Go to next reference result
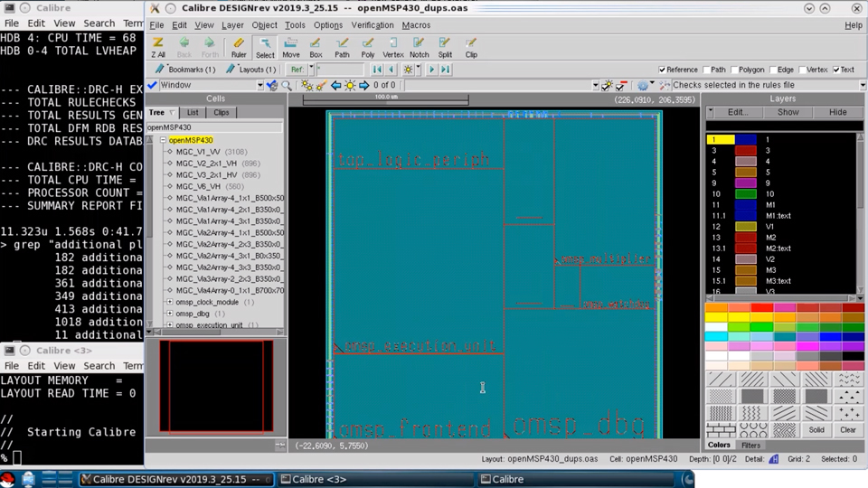Image resolution: width=868 pixels, height=488 pixels. (432, 70)
